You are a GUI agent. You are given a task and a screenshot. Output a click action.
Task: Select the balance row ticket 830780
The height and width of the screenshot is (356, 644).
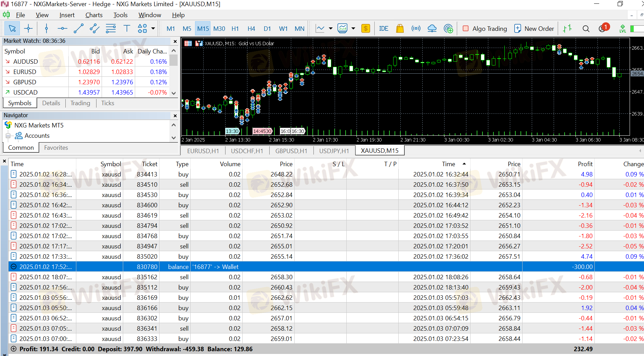[326, 267]
